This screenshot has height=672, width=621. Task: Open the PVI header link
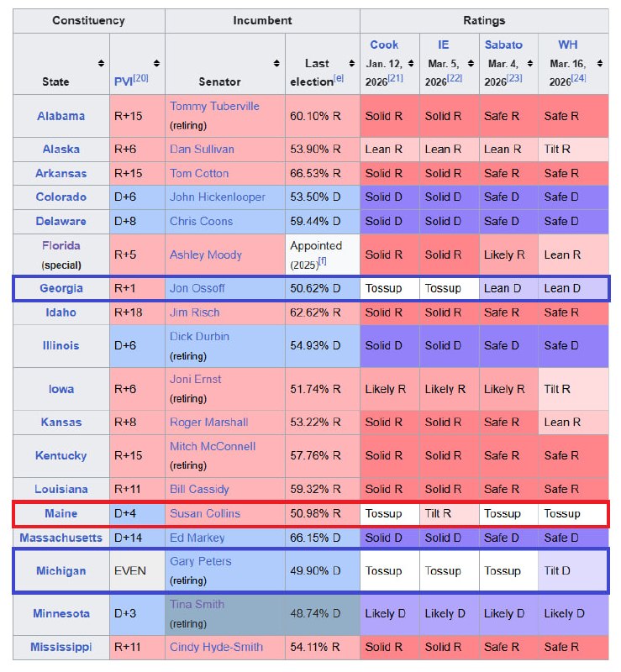pos(123,82)
